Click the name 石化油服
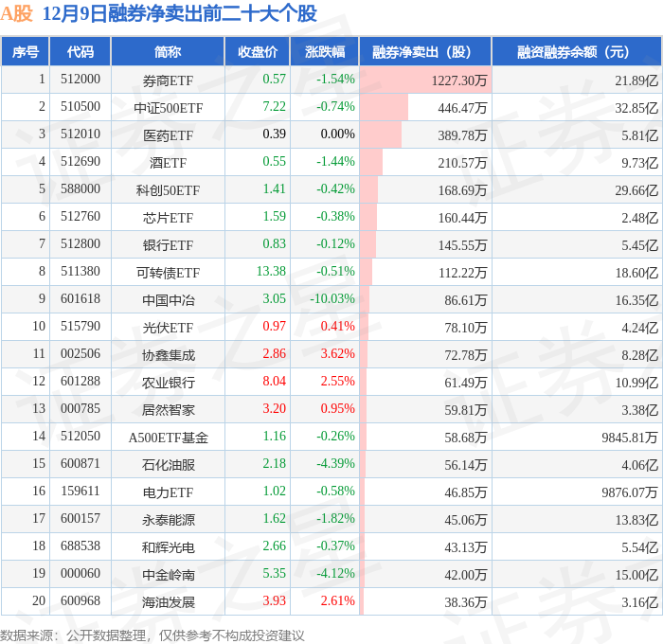This screenshot has height=644, width=663. pos(169,465)
